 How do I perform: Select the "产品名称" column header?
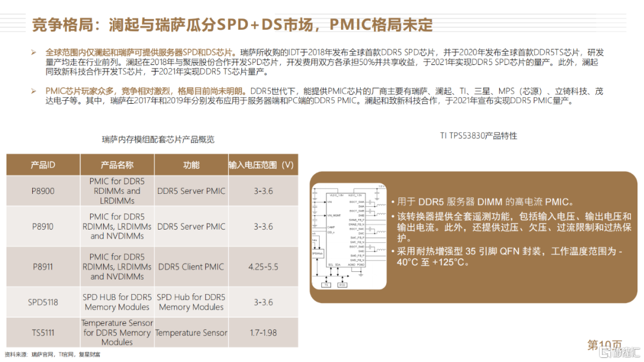point(117,165)
